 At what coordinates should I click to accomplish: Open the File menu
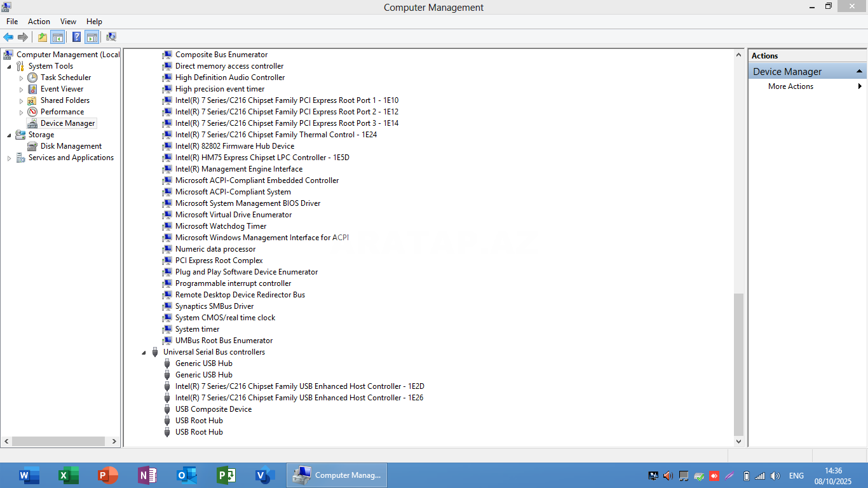(12, 22)
